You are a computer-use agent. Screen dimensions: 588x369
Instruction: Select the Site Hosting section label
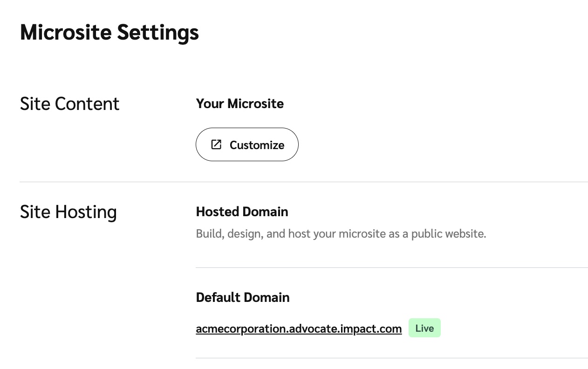coord(68,212)
